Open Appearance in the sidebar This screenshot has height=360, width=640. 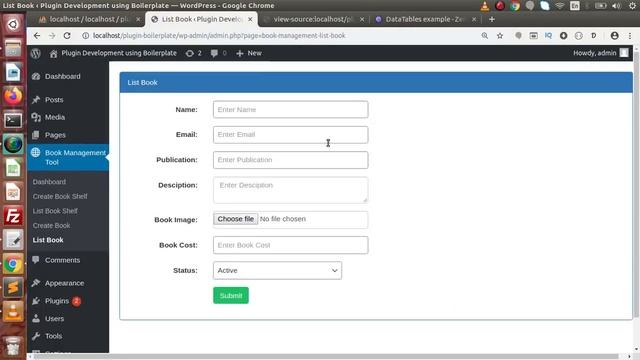[x=64, y=283]
